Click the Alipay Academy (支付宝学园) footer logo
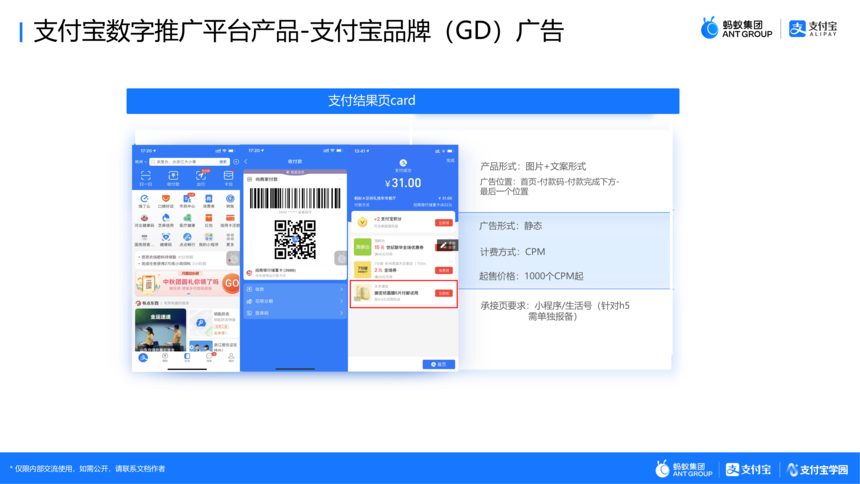The height and width of the screenshot is (484, 860). (x=818, y=469)
